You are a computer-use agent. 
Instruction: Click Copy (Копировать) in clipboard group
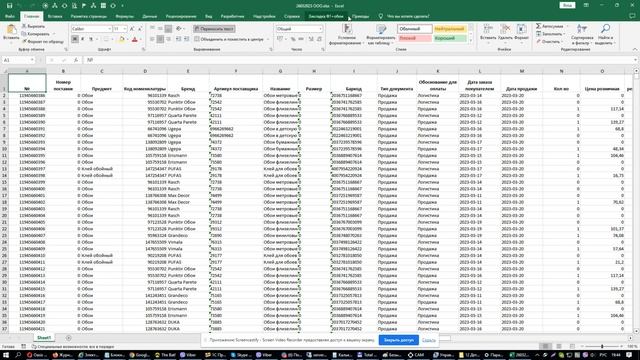(x=36, y=34)
